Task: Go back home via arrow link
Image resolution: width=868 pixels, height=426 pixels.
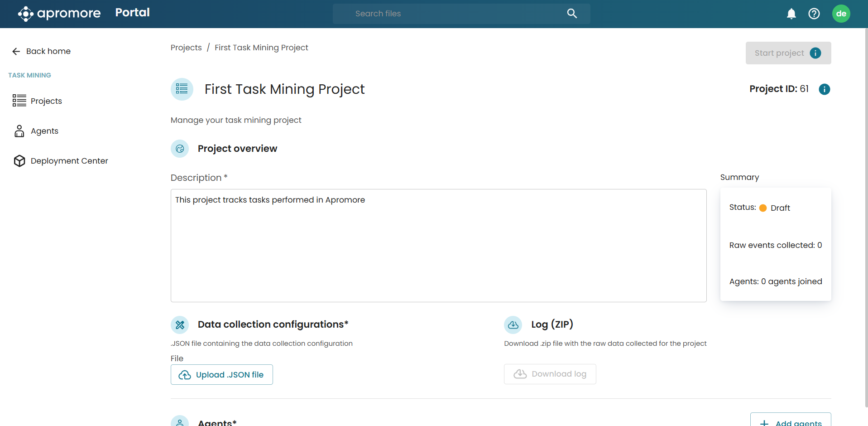Action: click(42, 51)
